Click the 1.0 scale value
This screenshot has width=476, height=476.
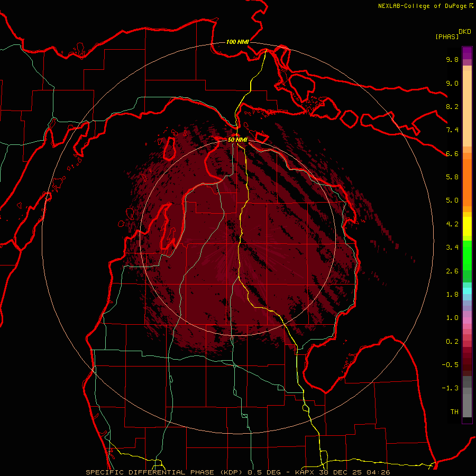tap(452, 318)
